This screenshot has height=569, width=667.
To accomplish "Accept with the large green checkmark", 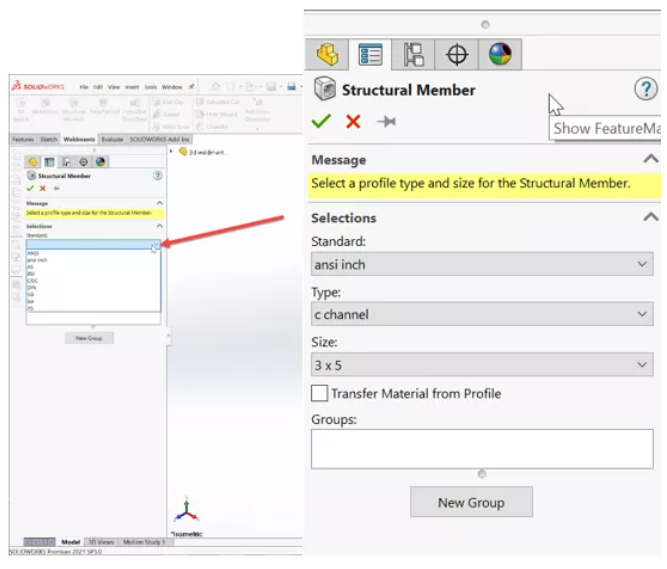I will [321, 122].
